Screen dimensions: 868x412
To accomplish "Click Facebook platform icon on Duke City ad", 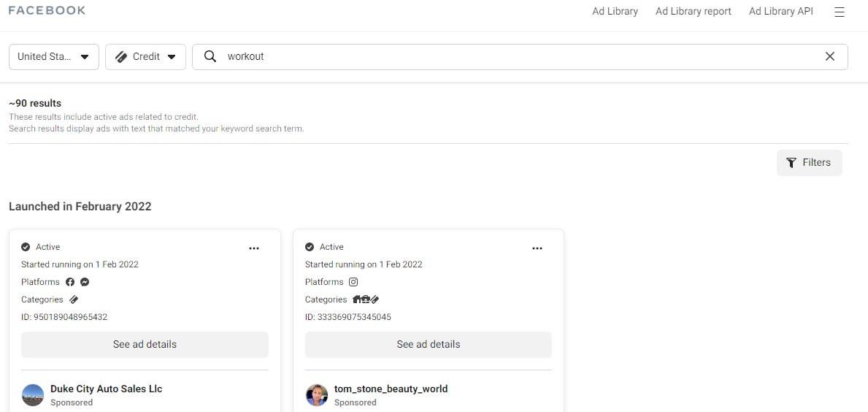I will (x=70, y=282).
